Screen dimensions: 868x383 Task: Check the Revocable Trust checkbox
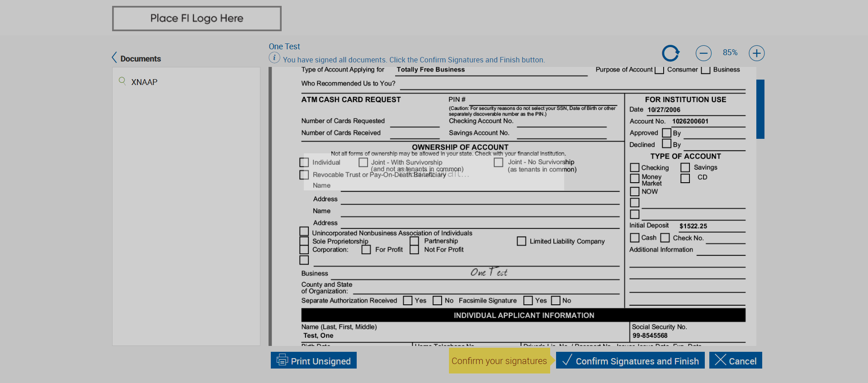[304, 175]
